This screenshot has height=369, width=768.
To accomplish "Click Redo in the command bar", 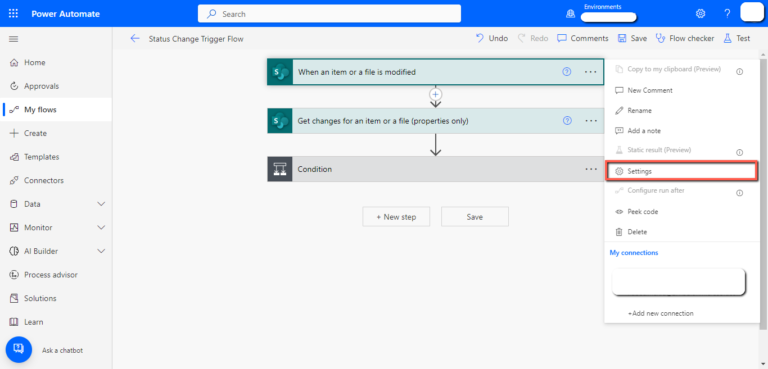I will coord(533,38).
